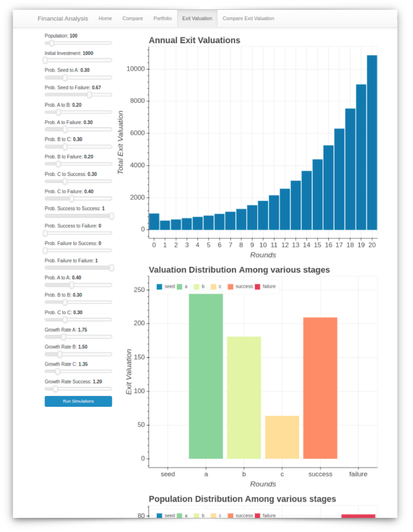Viewport: 413px width, 532px height.
Task: Click the Prob. A to B slider handle
Action: click(x=59, y=112)
